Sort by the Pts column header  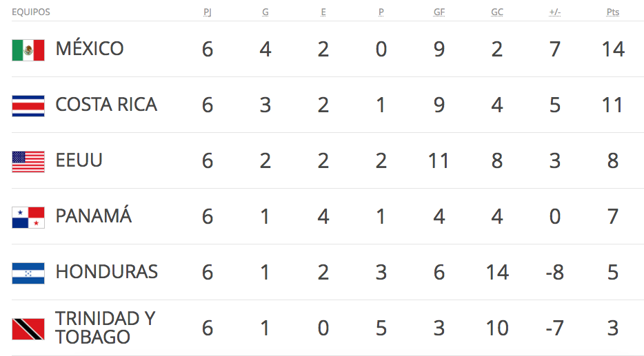[613, 12]
